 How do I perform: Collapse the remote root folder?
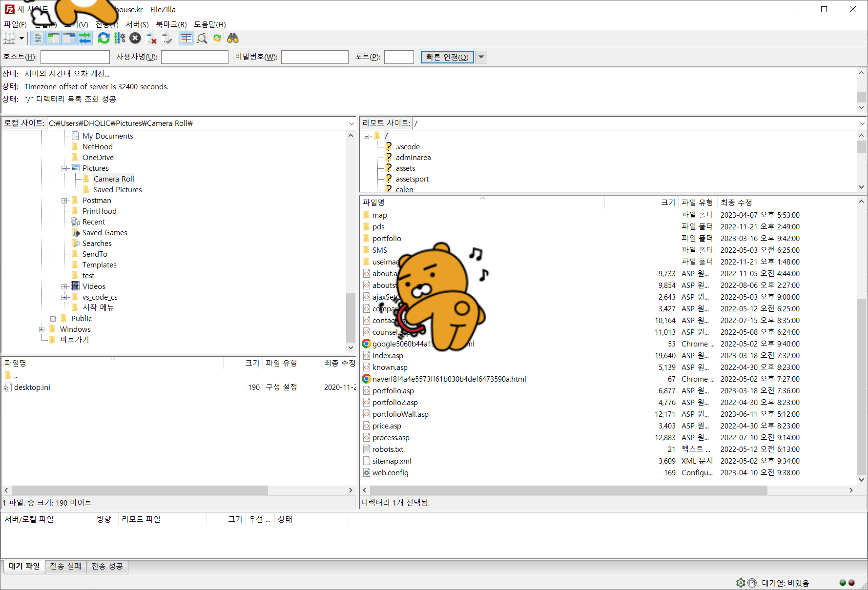coord(366,136)
